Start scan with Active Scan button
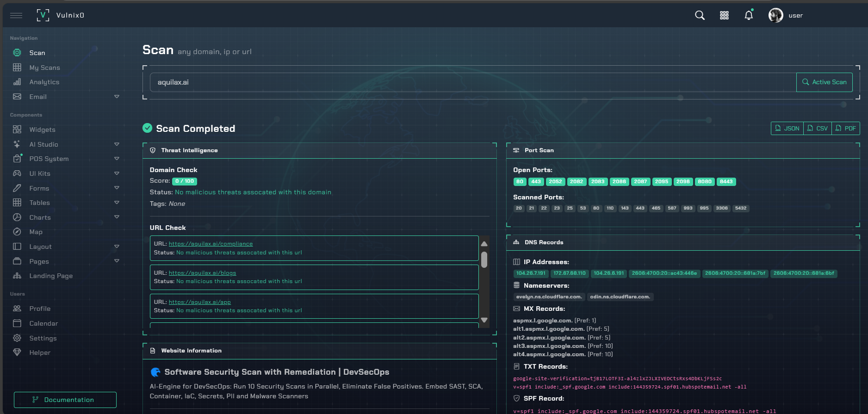Screen dimensions: 868x414 click(x=824, y=82)
